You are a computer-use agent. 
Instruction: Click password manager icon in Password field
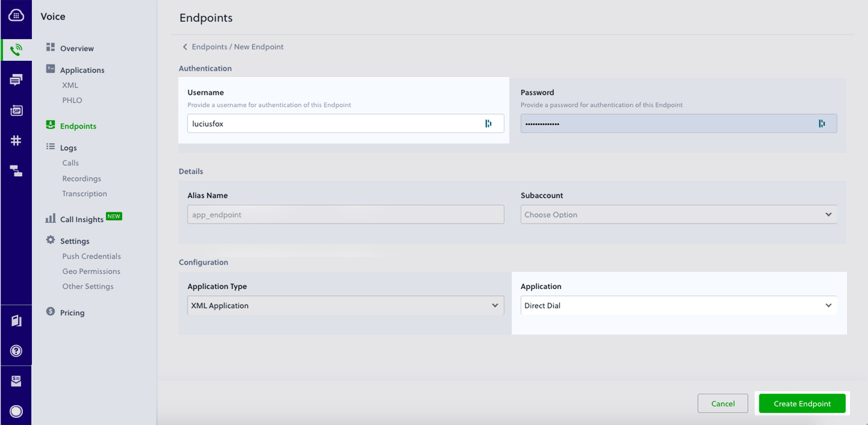coord(822,124)
